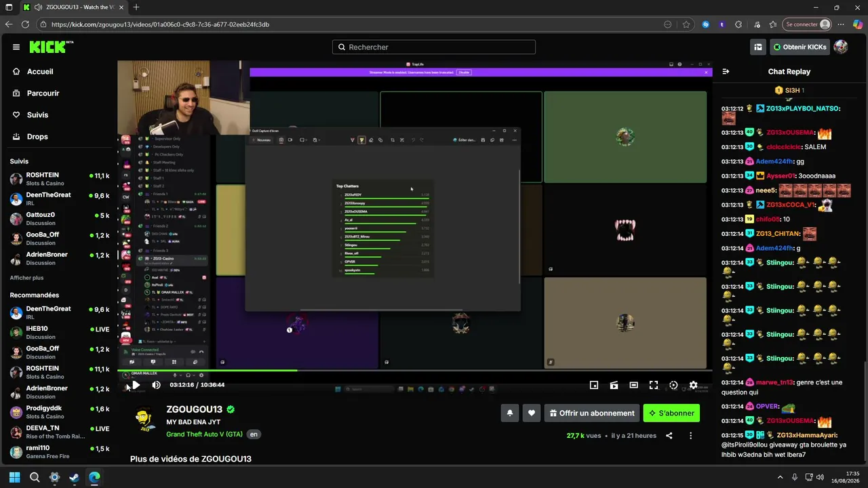View site information lock icon
This screenshot has height=488, width=868.
pyautogui.click(x=43, y=24)
